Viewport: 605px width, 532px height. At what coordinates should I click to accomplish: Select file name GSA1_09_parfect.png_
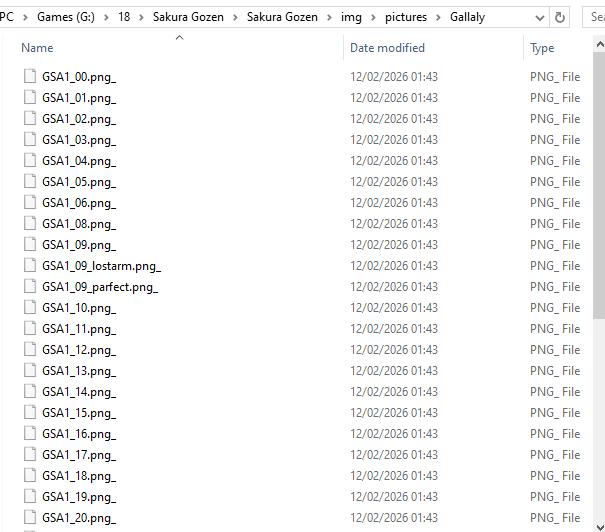[100, 287]
